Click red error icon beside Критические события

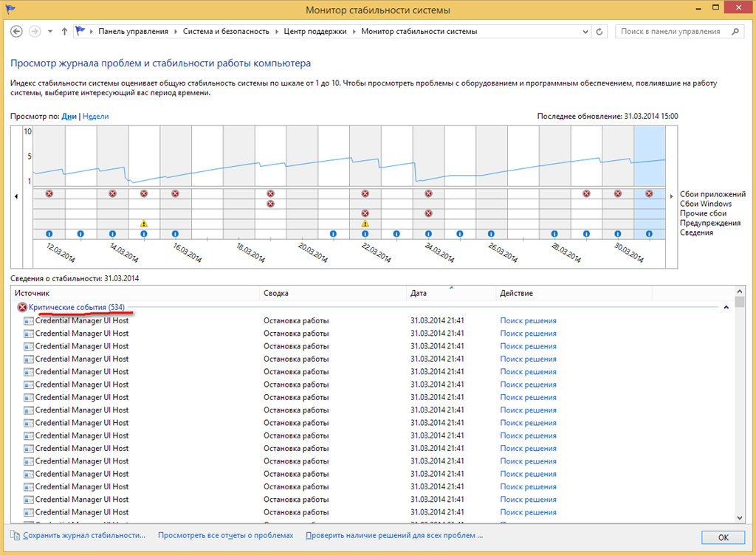22,307
